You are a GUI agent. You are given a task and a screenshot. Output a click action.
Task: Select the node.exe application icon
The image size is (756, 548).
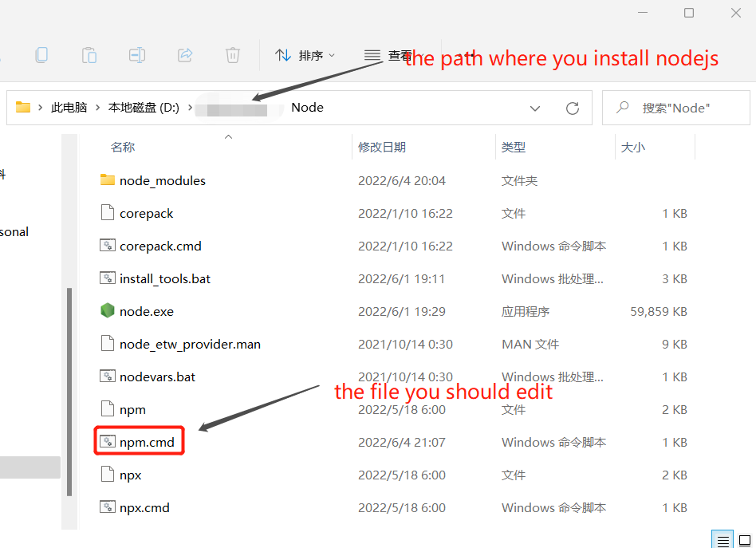tap(107, 310)
